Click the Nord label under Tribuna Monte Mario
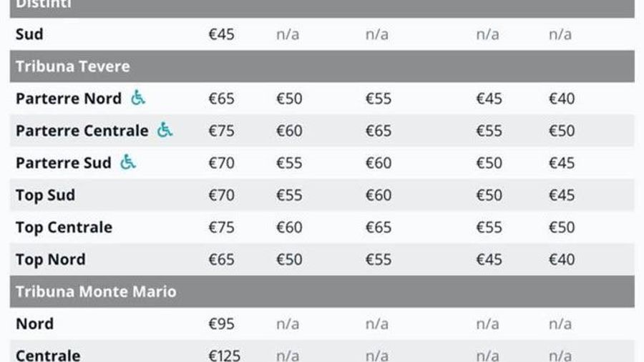Viewport: 644px width, 362px height. [34, 324]
